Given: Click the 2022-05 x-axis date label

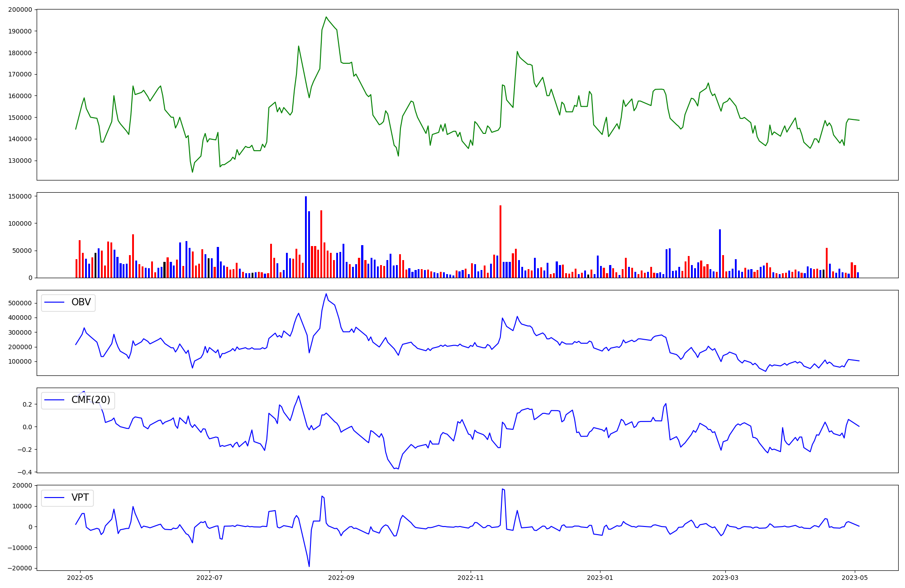Looking at the screenshot, I should [x=80, y=578].
